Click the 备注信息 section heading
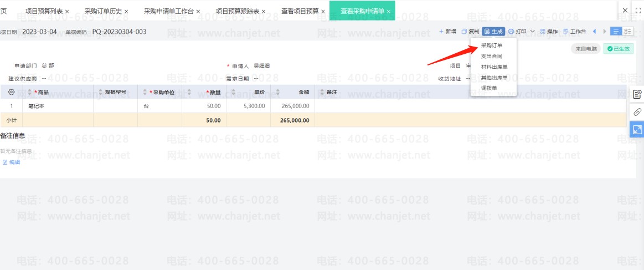The width and height of the screenshot is (644, 270). click(13, 136)
